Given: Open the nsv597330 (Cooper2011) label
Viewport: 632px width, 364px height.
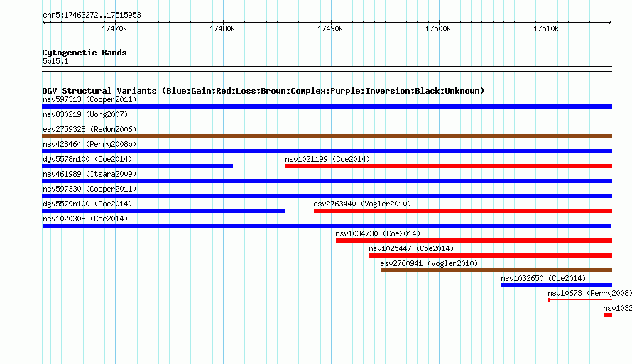Looking at the screenshot, I should 89,189.
